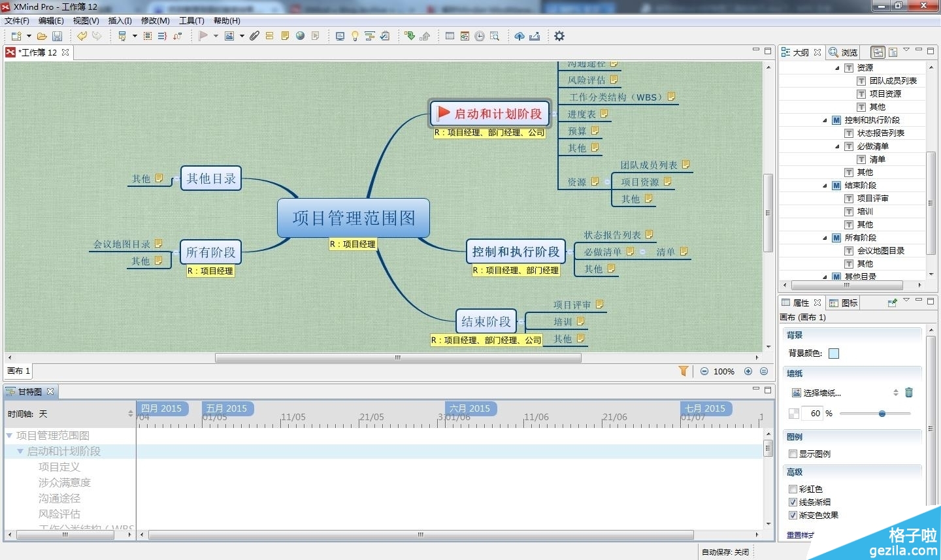Zoom in using the plus button
Screen dimensions: 941x560
point(748,371)
